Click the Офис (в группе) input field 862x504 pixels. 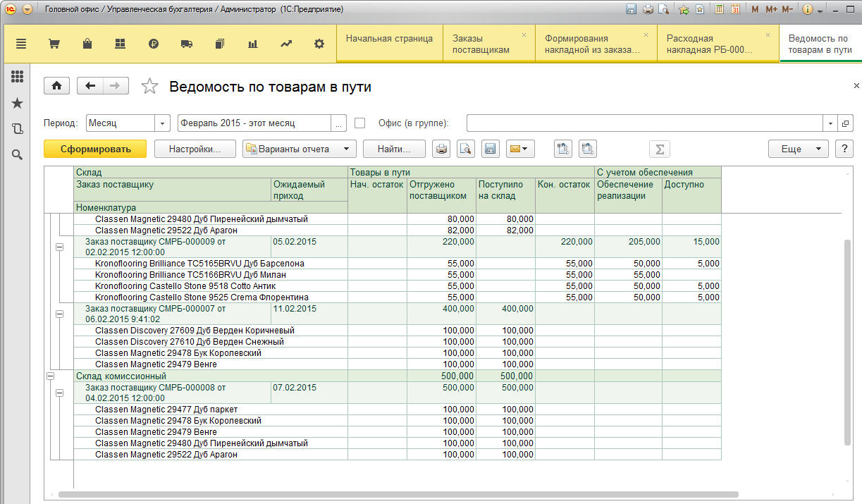pyautogui.click(x=645, y=123)
